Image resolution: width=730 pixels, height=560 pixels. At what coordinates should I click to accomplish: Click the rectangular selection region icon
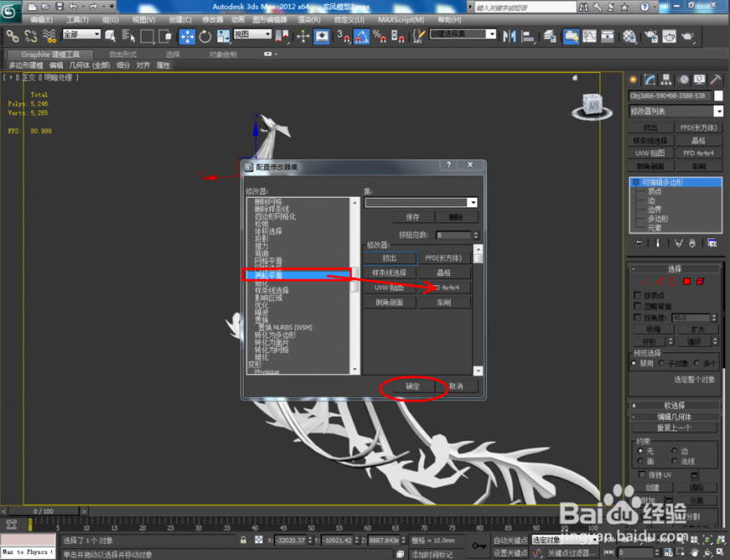click(147, 36)
